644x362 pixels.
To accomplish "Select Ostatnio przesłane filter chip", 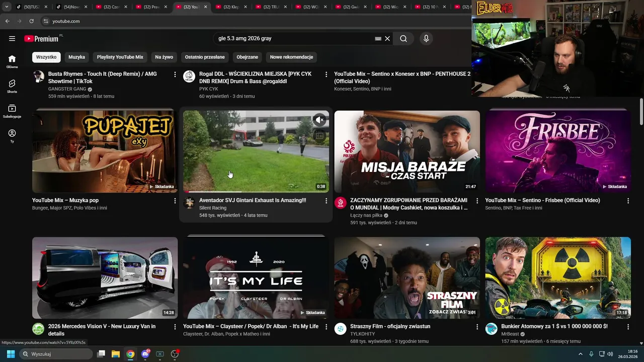I will (x=205, y=57).
